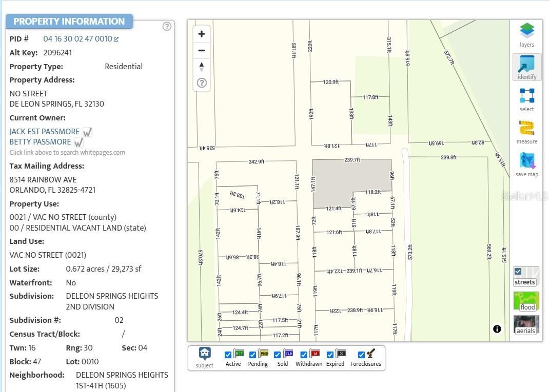The width and height of the screenshot is (550, 392).
Task: Click the PROPERTY INFORMATION tab header
Action: [x=69, y=22]
